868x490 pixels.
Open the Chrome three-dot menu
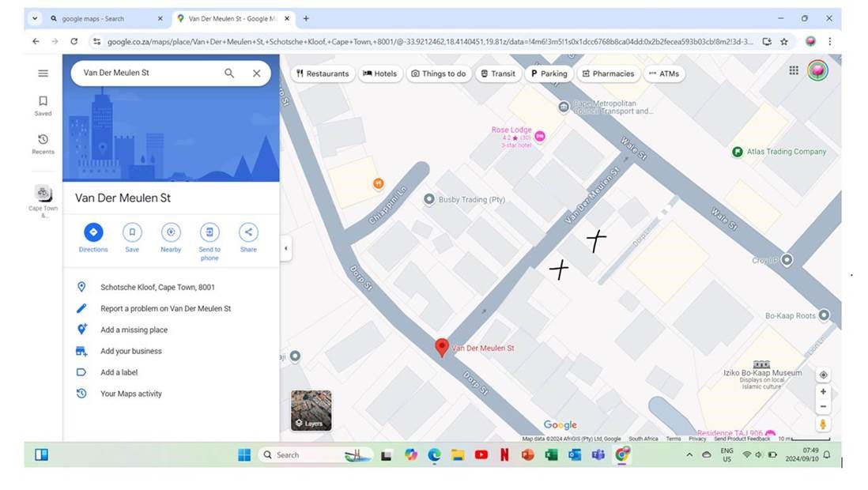pyautogui.click(x=829, y=42)
